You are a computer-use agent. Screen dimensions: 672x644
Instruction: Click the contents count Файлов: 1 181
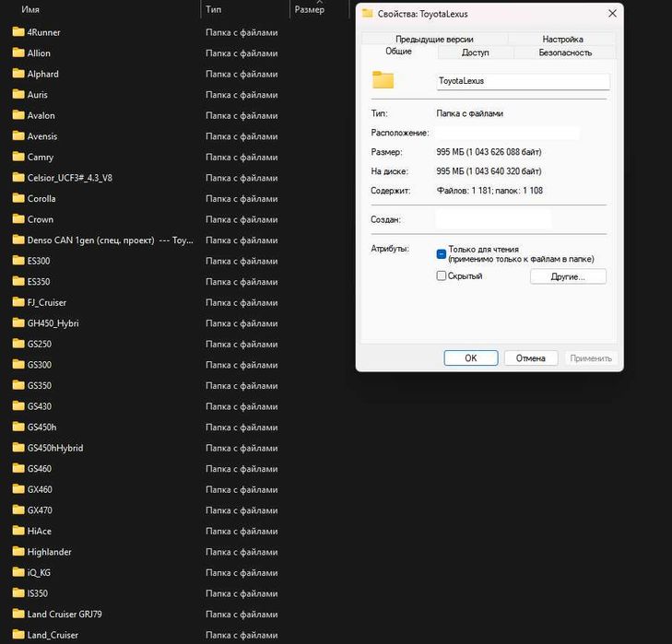click(465, 190)
